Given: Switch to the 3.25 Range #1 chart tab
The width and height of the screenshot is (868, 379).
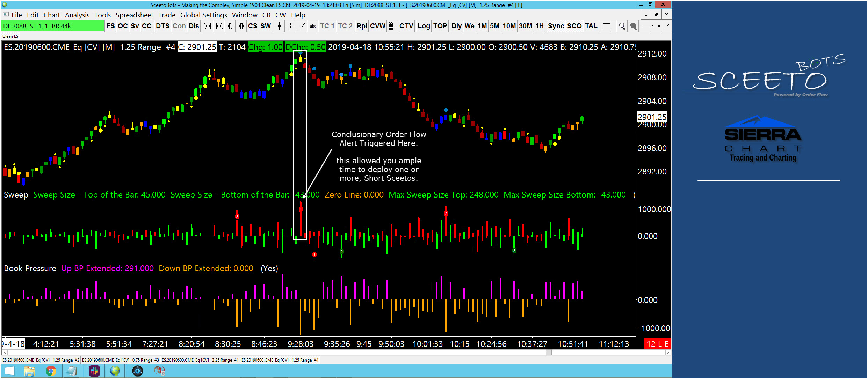Looking at the screenshot, I should pos(200,360).
